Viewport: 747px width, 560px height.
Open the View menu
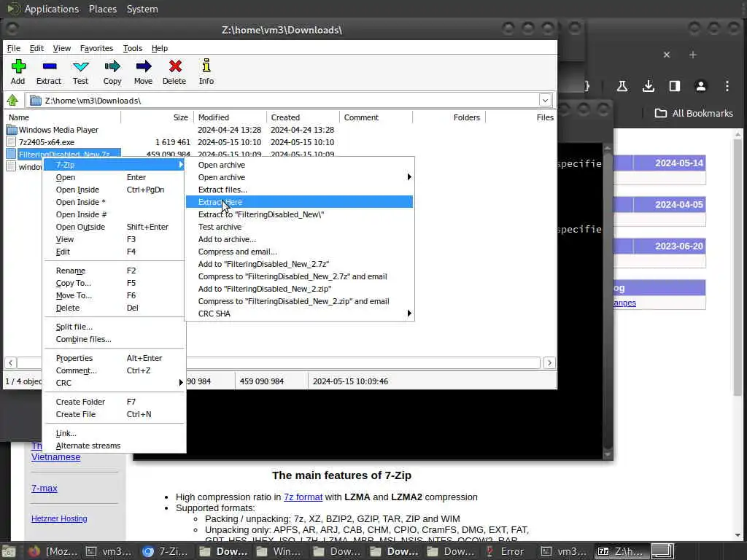(x=62, y=48)
